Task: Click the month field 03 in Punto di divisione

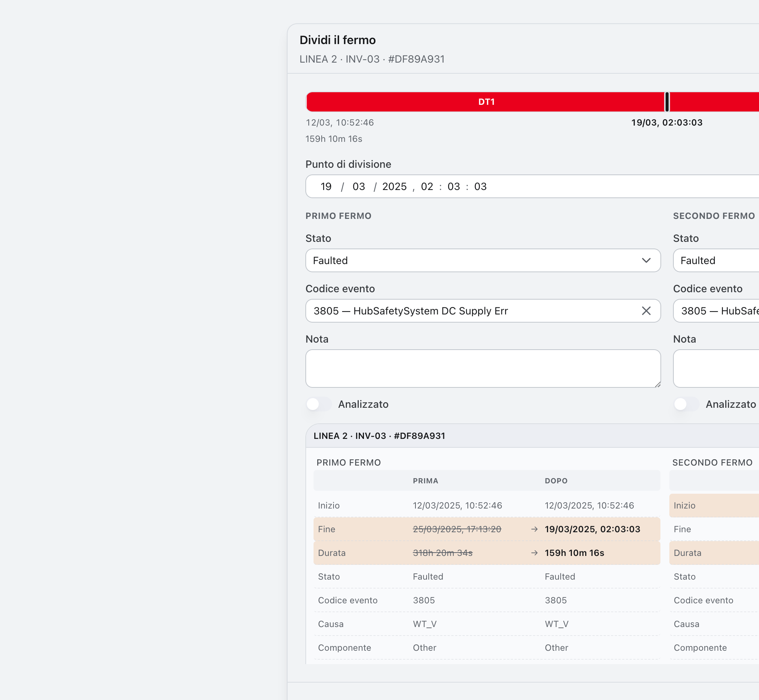Action: 358,187
